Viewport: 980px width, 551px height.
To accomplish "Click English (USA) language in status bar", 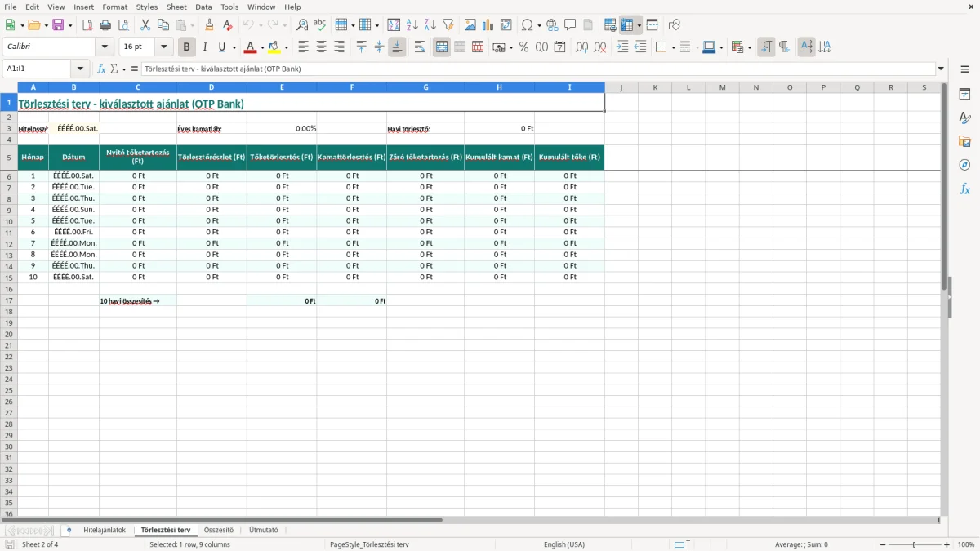I will pyautogui.click(x=564, y=544).
